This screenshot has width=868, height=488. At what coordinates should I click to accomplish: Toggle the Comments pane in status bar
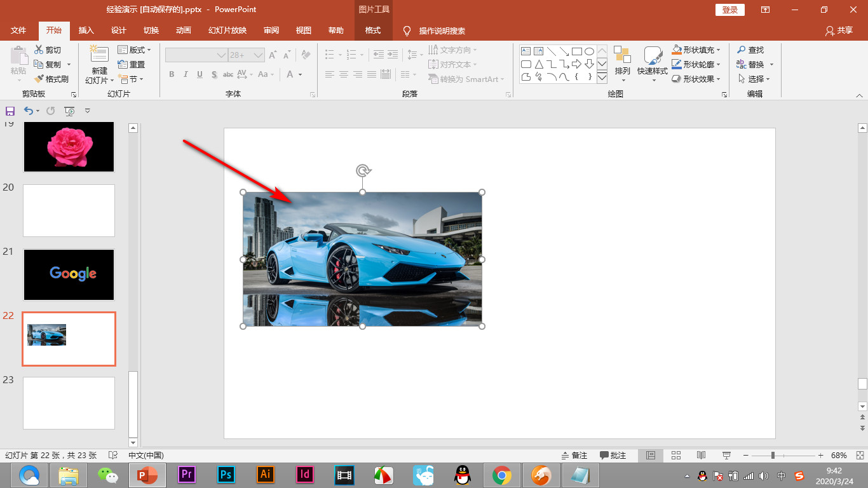[613, 456]
